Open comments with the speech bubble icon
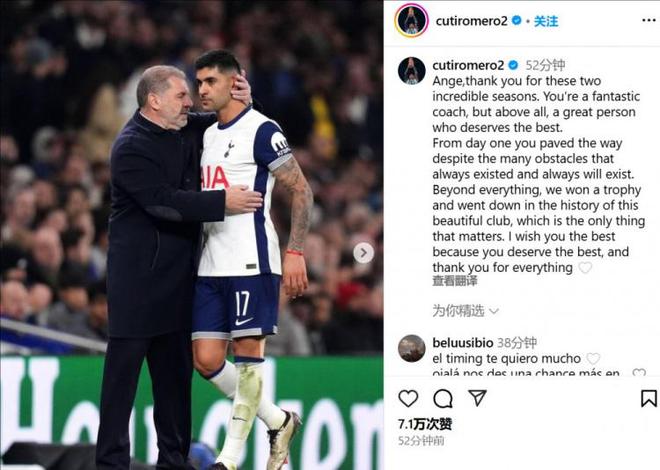 (x=443, y=398)
